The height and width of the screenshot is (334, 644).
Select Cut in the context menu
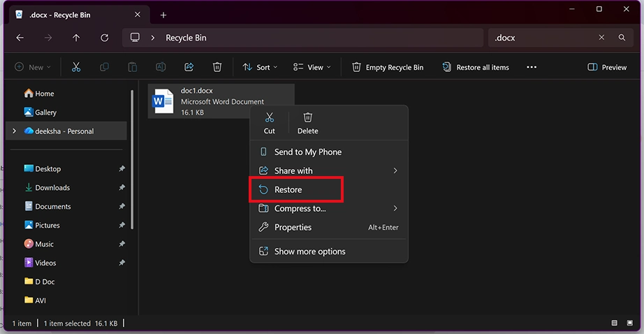click(270, 123)
